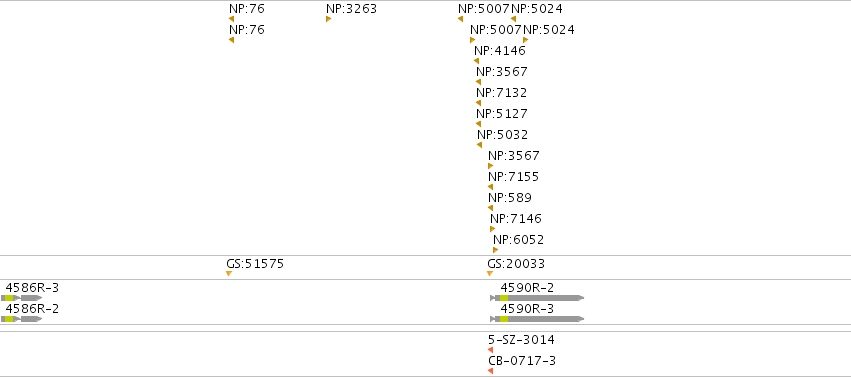Click the NP:3263 triangle marker
This screenshot has width=851, height=377.
click(328, 19)
